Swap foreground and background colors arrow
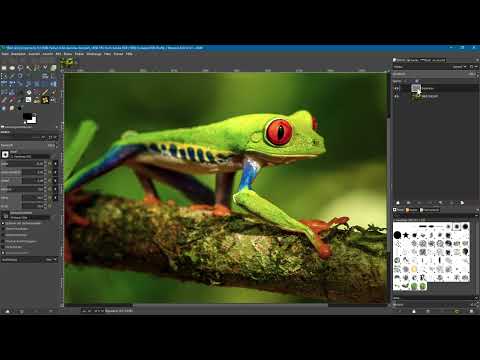The image size is (480, 360). coord(35,114)
